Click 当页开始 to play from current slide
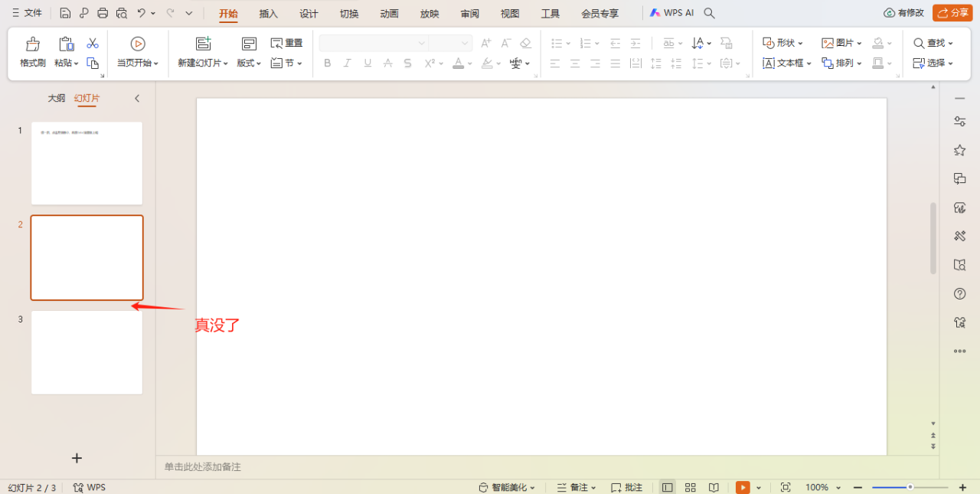980x494 pixels. tap(138, 52)
